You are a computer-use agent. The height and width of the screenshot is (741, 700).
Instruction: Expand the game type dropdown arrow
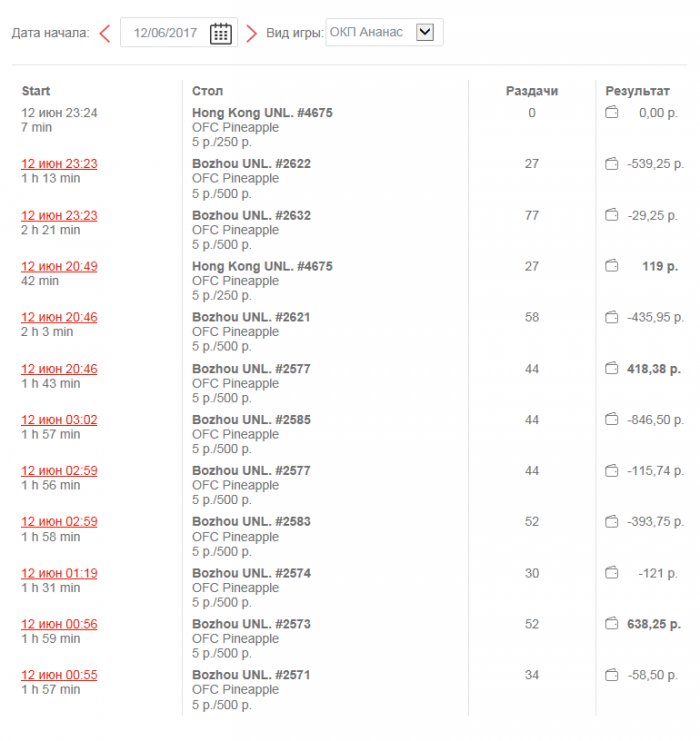click(x=425, y=32)
